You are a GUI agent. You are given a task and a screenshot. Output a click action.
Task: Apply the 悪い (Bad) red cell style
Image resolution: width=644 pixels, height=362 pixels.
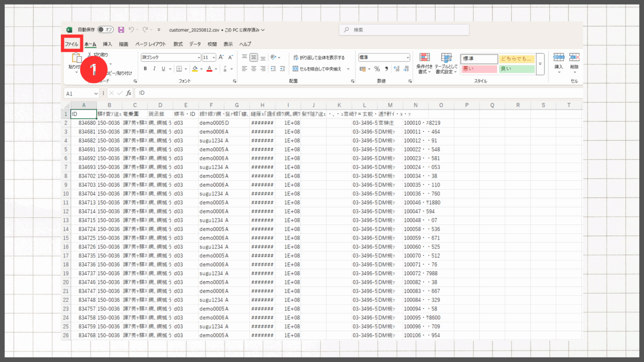[x=479, y=69]
